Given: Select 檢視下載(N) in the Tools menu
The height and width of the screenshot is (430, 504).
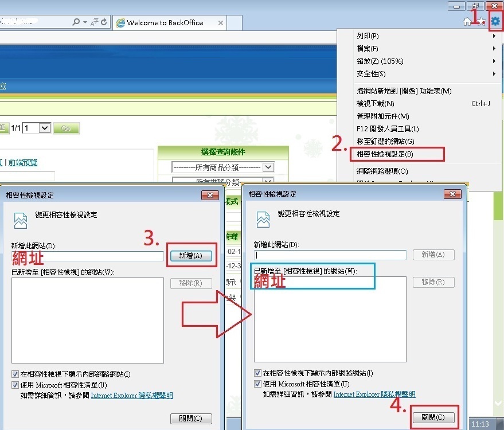Looking at the screenshot, I should tap(375, 104).
